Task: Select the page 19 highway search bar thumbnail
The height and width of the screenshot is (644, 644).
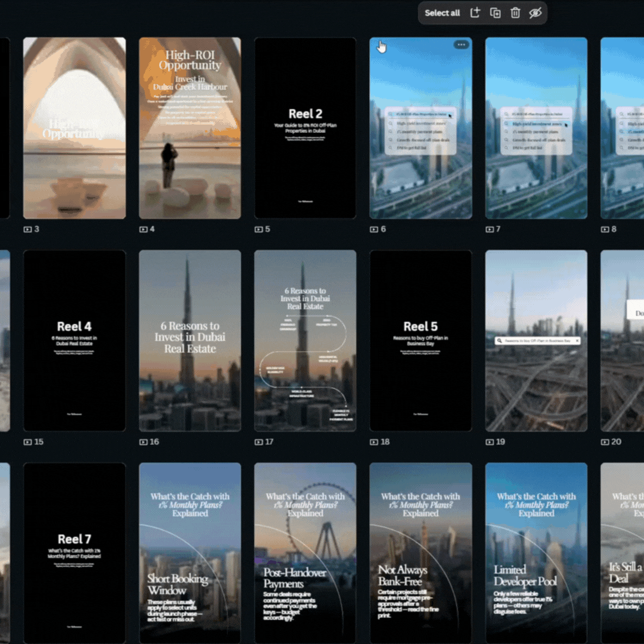Action: (536, 340)
